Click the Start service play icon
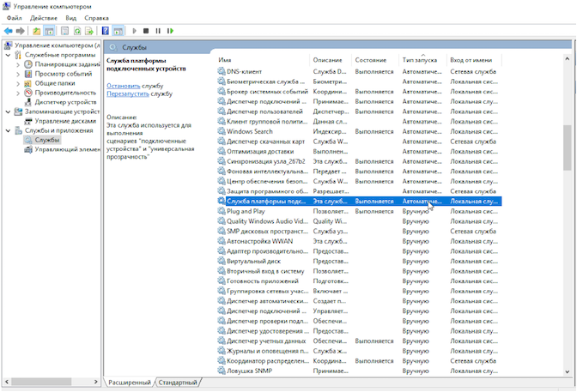The height and width of the screenshot is (392, 577). coord(134,31)
